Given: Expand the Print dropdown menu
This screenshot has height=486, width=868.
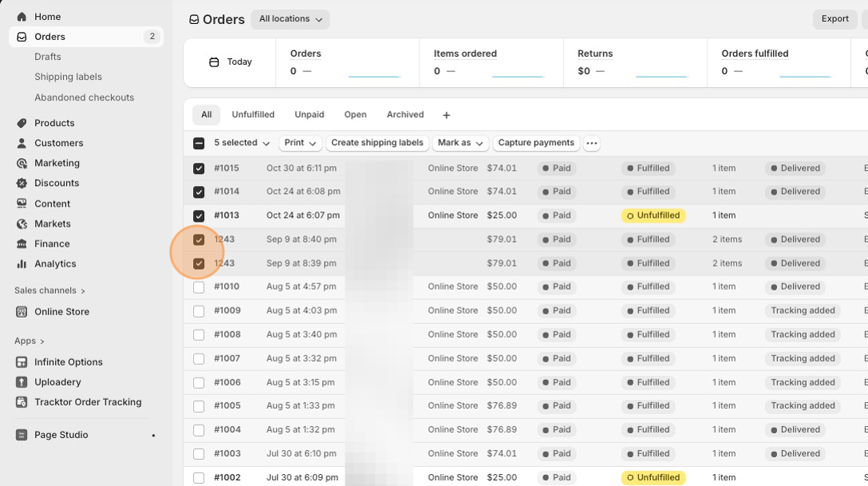Looking at the screenshot, I should 301,143.
